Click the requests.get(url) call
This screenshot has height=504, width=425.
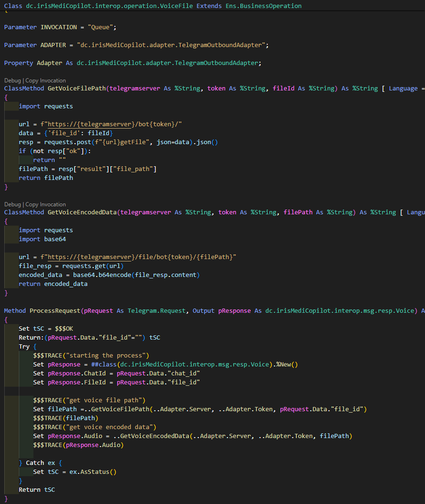coord(93,266)
